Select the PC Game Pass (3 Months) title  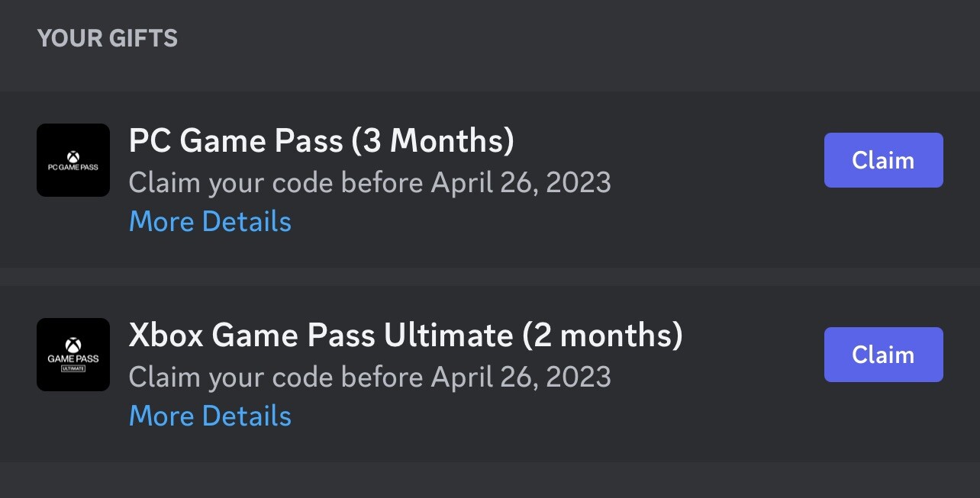pyautogui.click(x=321, y=140)
